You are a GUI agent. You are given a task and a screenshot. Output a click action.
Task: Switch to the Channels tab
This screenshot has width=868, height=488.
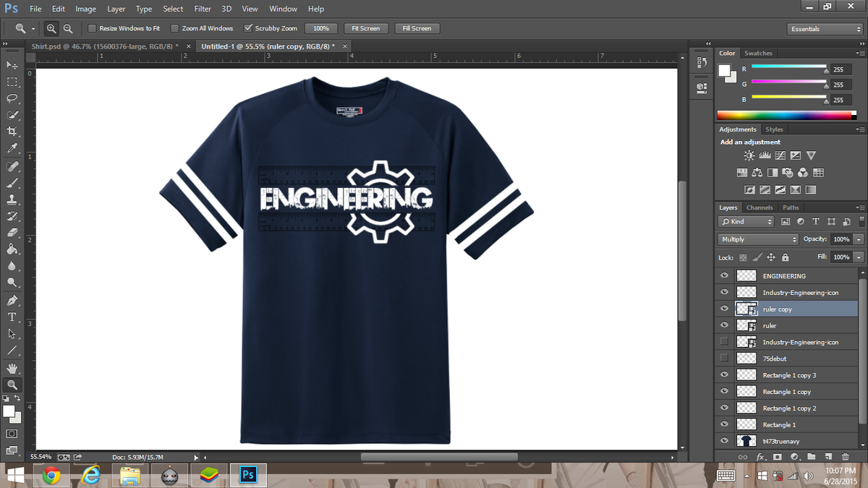(x=759, y=207)
